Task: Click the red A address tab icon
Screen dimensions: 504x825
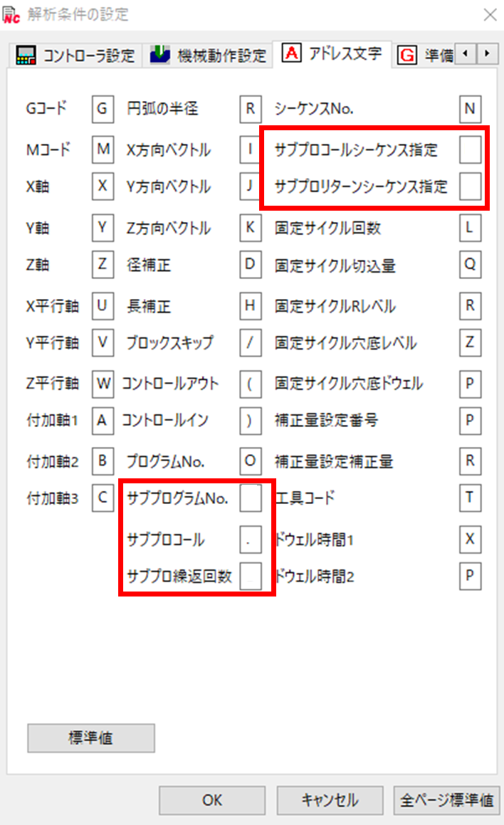Action: point(291,53)
